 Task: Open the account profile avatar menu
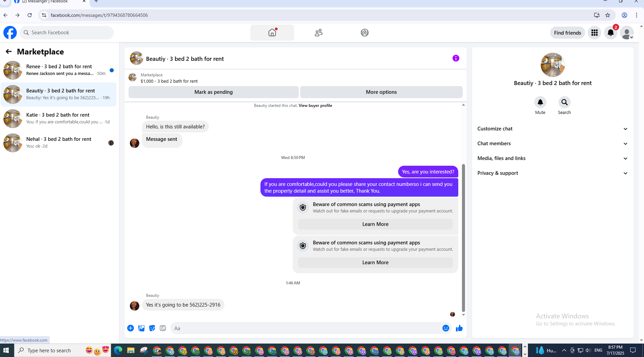point(627,33)
